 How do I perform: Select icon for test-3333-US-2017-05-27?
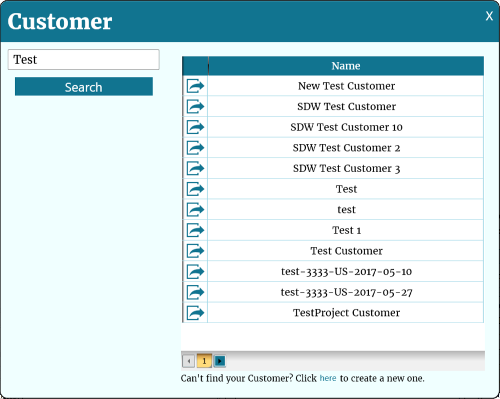[x=195, y=292]
